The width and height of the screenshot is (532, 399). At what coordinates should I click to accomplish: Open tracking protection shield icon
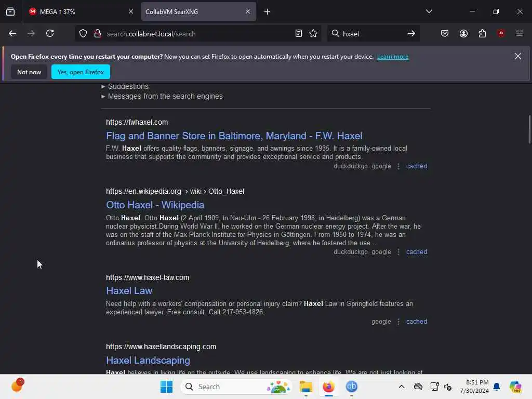(83, 34)
